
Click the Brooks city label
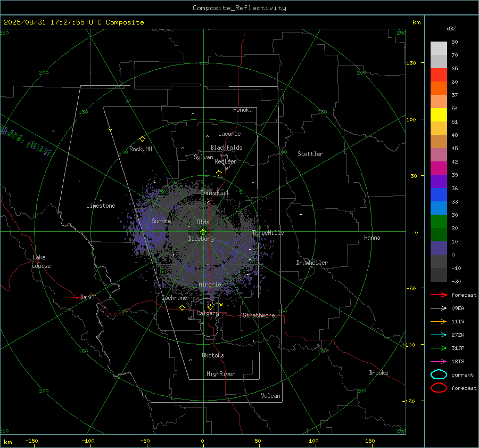pyautogui.click(x=378, y=373)
